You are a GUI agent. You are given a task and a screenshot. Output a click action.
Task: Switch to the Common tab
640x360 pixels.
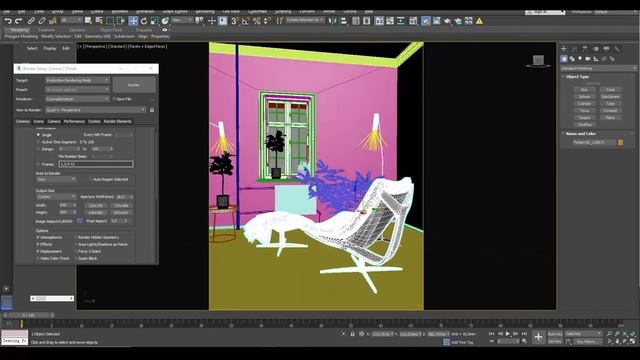23,121
